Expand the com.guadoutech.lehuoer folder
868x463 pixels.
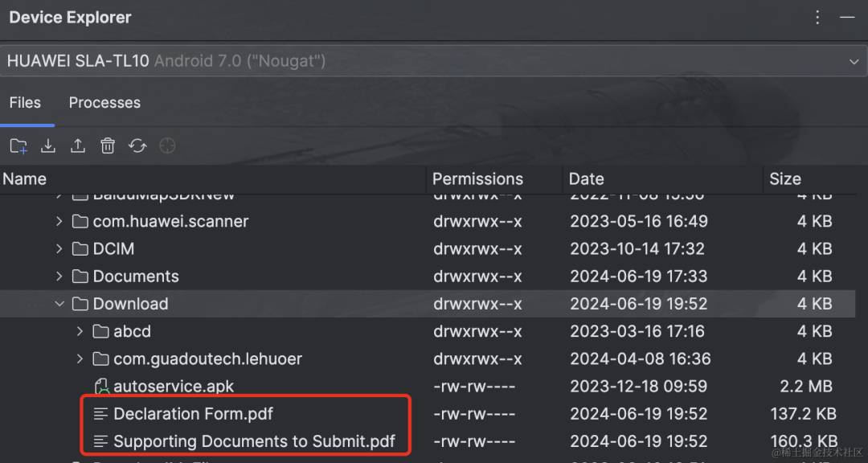[x=80, y=359]
